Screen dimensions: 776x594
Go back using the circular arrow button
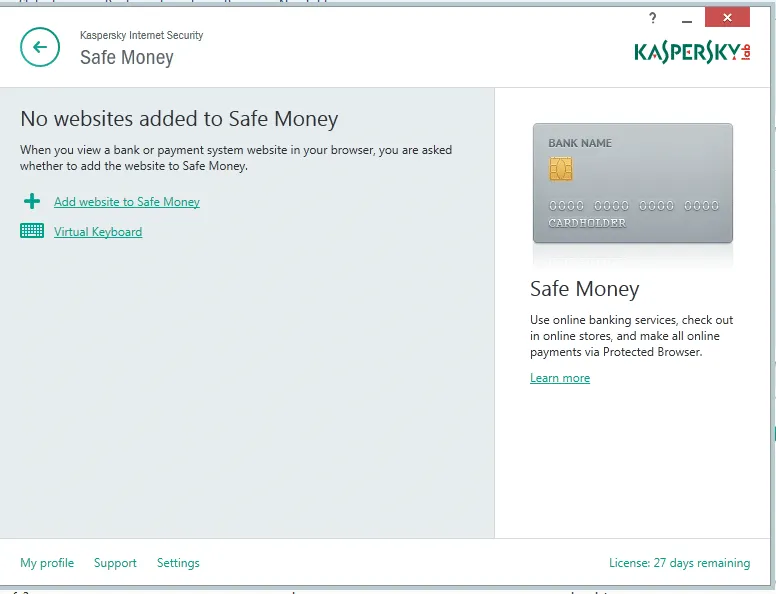click(40, 47)
